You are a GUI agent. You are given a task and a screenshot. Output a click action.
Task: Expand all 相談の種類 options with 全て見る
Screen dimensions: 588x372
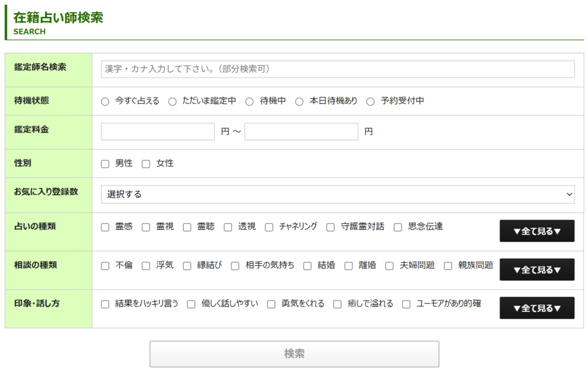[x=537, y=269]
